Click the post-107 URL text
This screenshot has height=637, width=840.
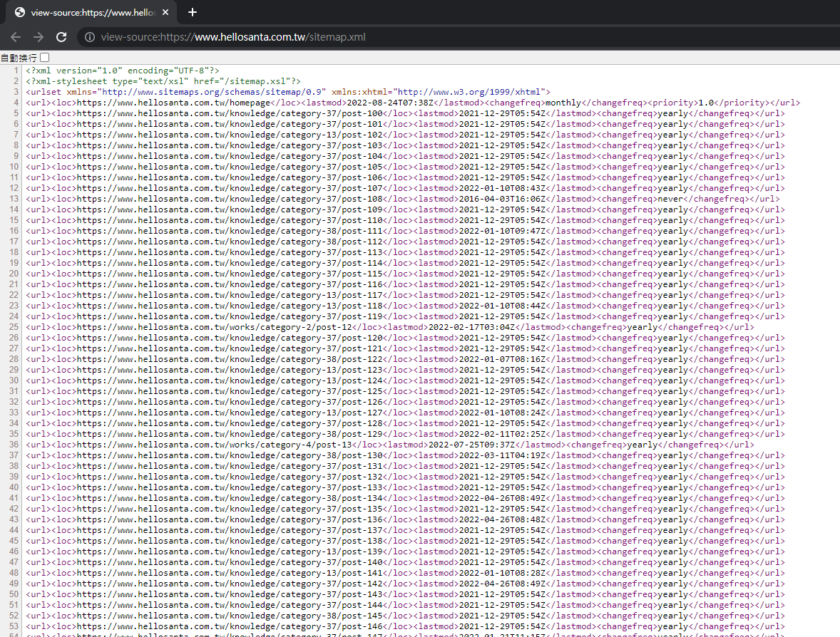pos(230,188)
